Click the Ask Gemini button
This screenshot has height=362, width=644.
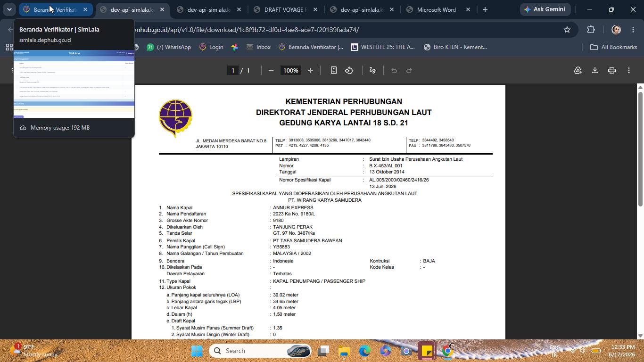tap(545, 9)
